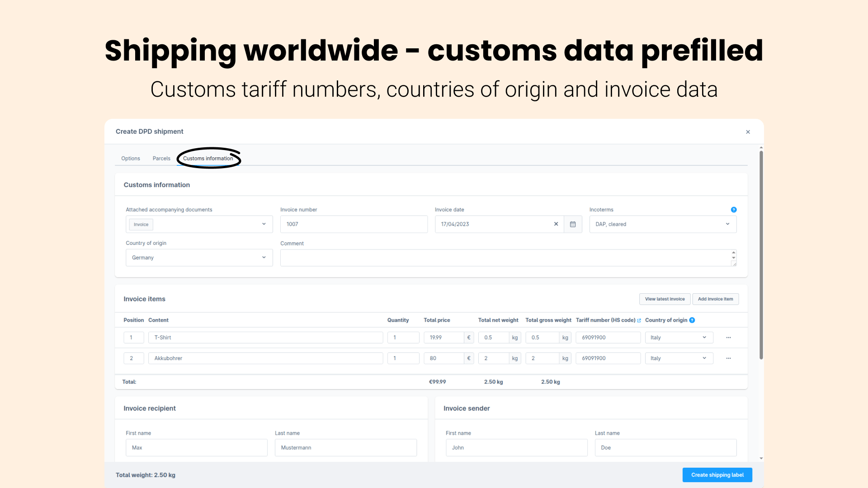Edit the T-Shirt content field

tap(265, 338)
